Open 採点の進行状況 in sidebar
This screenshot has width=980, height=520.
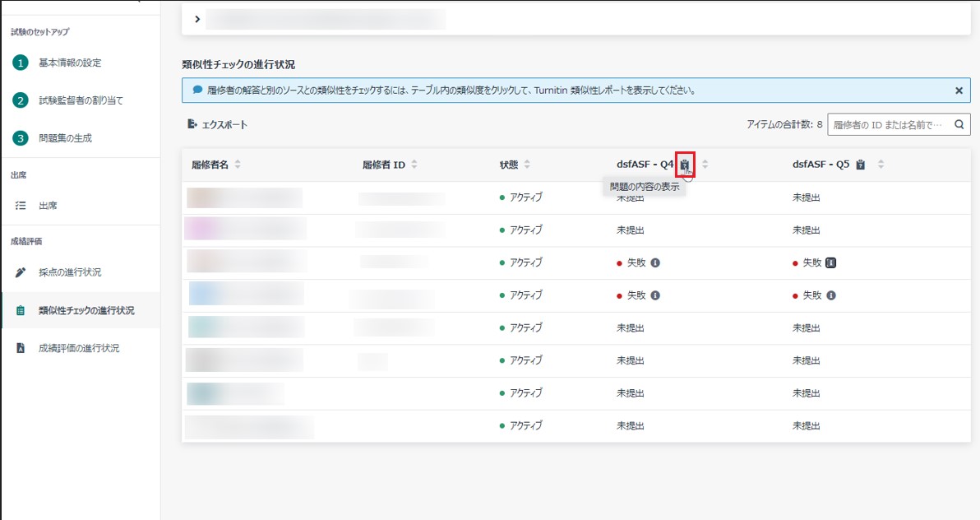70,272
